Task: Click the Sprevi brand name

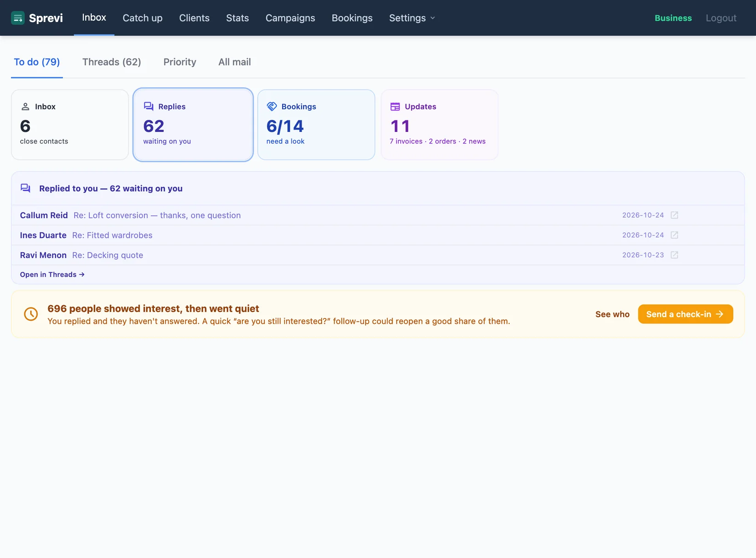Action: [46, 18]
